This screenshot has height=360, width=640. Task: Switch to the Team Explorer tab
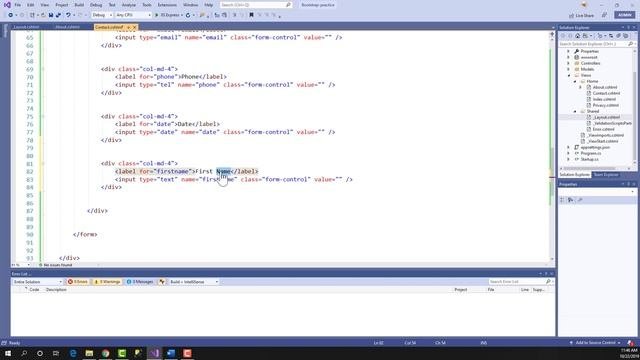tap(606, 175)
